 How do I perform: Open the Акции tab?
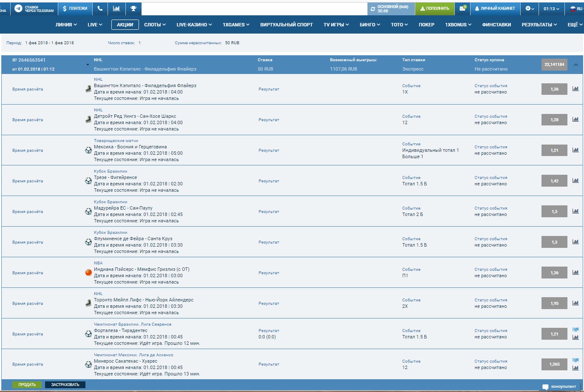(125, 25)
